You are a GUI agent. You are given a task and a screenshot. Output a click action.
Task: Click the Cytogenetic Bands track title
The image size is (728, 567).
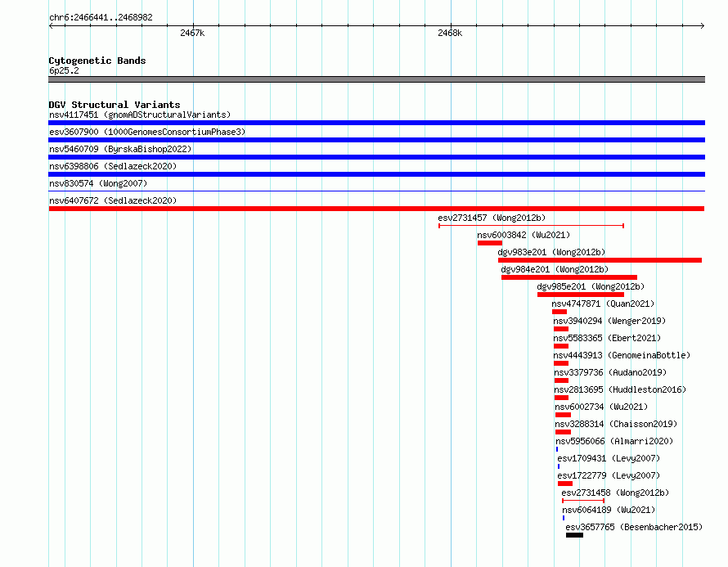pos(97,61)
